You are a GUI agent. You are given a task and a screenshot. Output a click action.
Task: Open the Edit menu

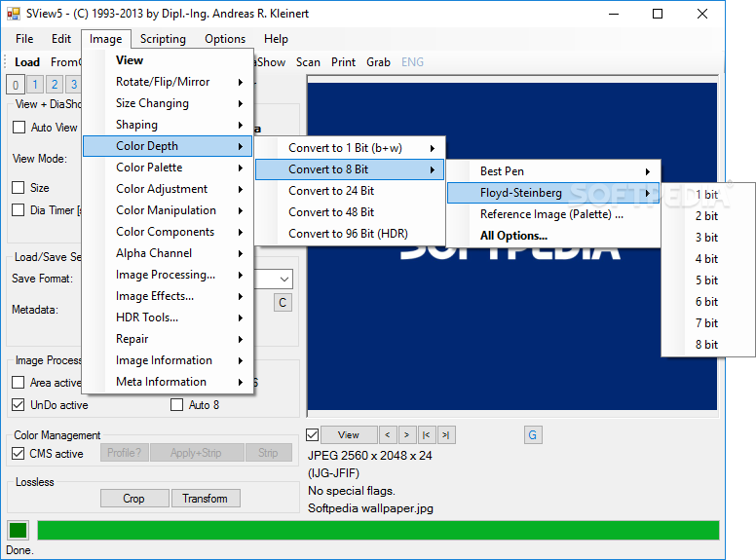tap(61, 39)
